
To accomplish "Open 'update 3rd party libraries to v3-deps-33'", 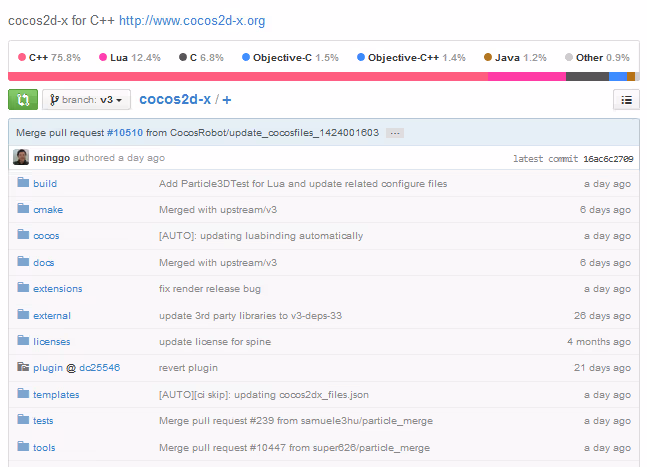I will 250,316.
